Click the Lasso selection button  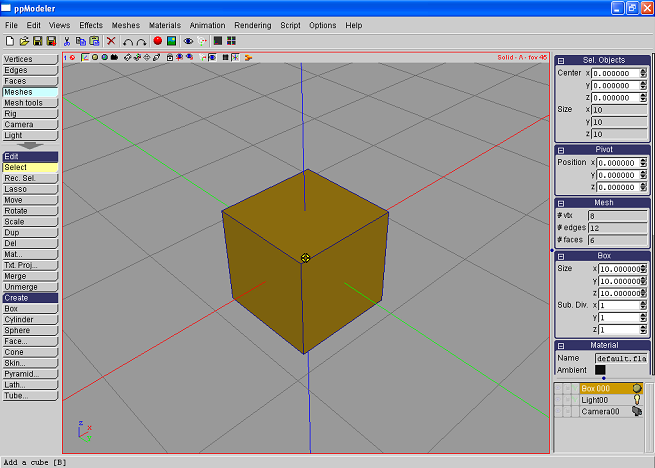(30, 189)
